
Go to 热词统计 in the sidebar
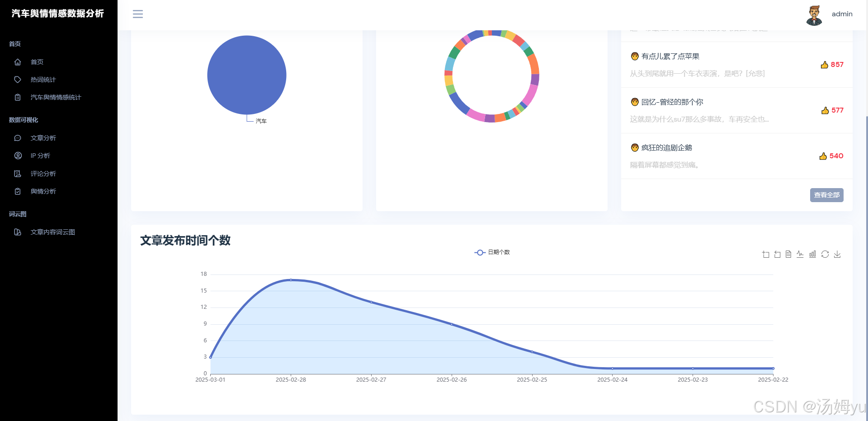43,80
